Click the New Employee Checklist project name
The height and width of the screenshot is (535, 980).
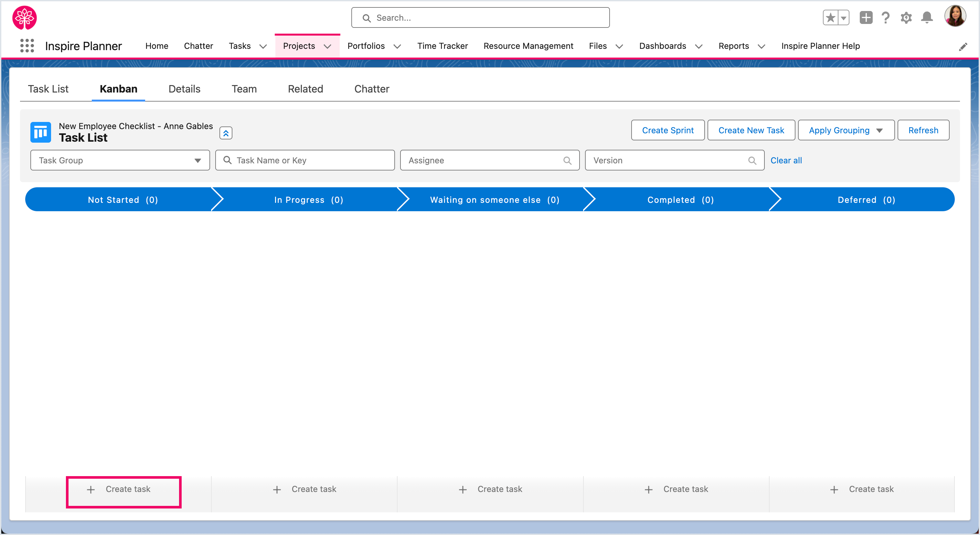tap(136, 126)
